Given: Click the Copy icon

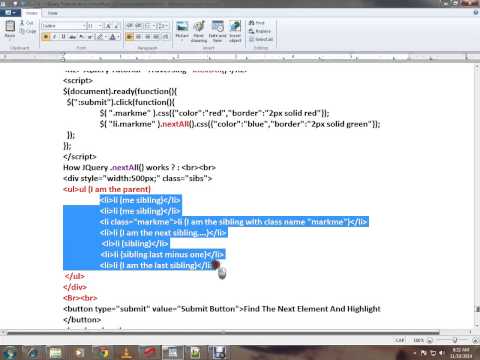Looking at the screenshot, I should click(x=22, y=31).
